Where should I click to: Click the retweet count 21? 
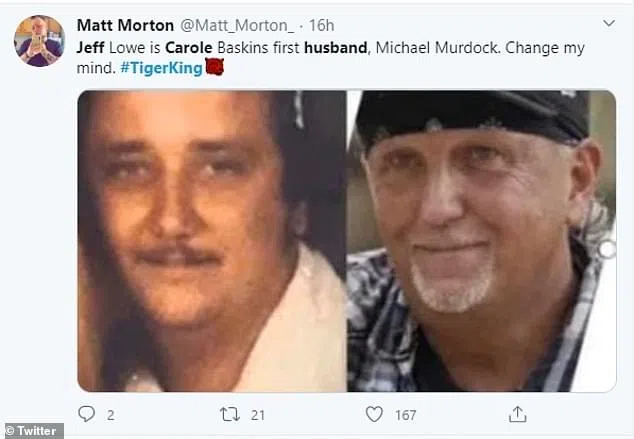pos(258,415)
